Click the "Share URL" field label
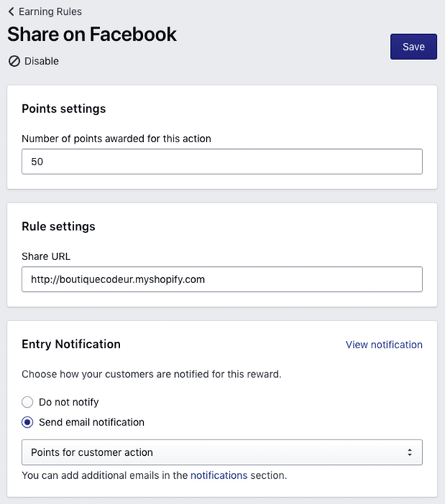 click(x=46, y=256)
